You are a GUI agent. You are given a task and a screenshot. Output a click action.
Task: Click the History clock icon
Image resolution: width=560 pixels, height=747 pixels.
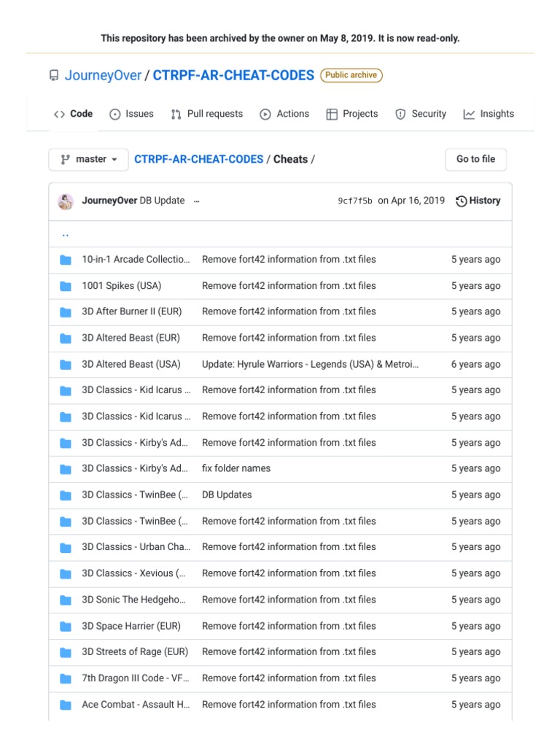pyautogui.click(x=461, y=201)
